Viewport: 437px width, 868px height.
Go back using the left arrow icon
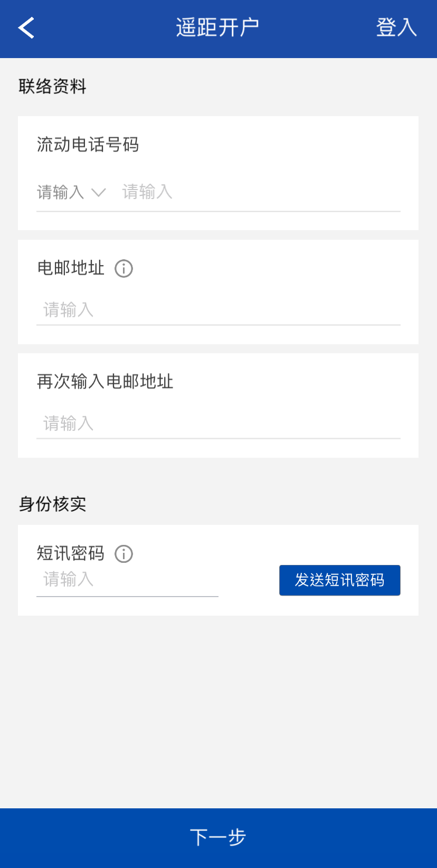(26, 28)
